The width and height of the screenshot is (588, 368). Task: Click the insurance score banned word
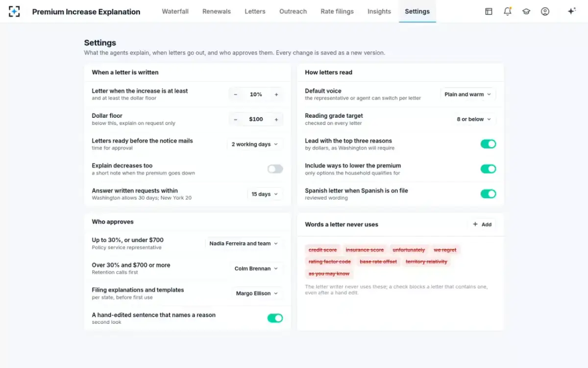coord(365,250)
